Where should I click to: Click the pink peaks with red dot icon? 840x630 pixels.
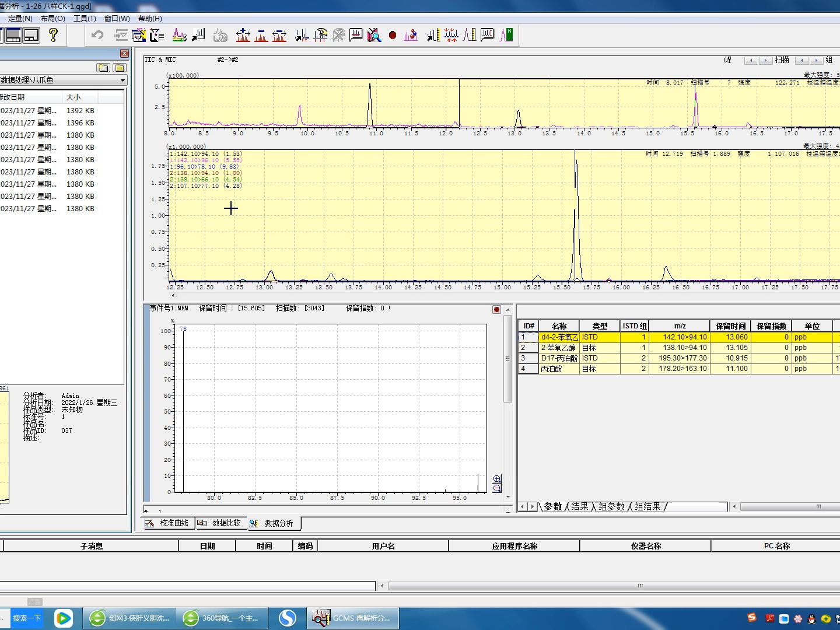click(x=411, y=35)
